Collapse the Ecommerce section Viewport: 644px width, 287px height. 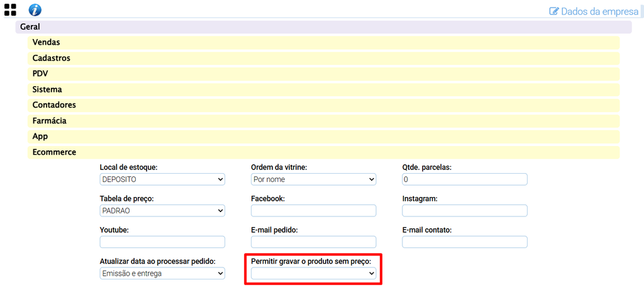coord(323,152)
